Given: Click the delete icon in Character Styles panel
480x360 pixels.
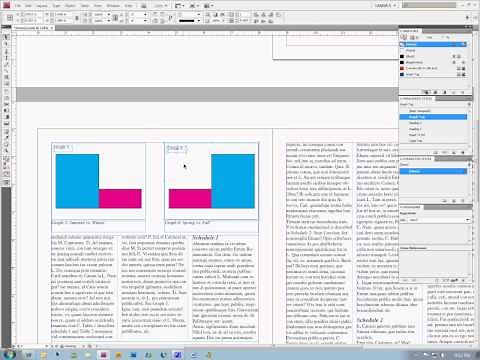Looking at the screenshot, I should point(463,201).
